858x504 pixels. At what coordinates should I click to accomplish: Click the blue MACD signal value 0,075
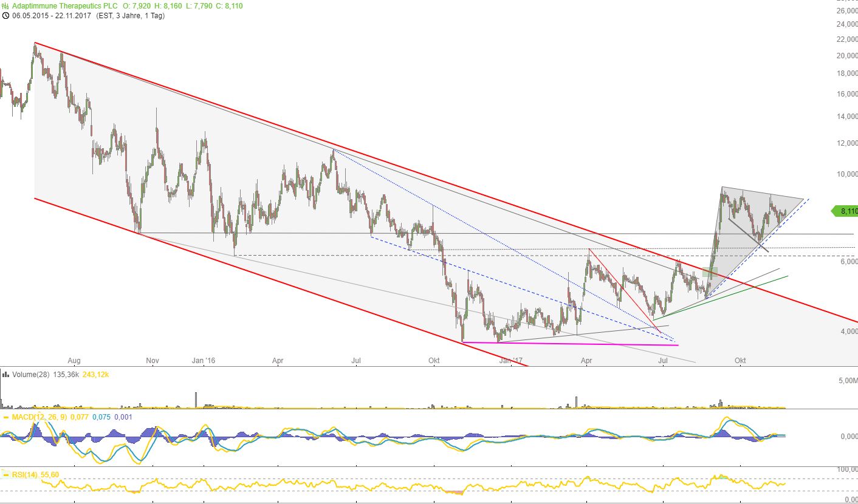(101, 418)
